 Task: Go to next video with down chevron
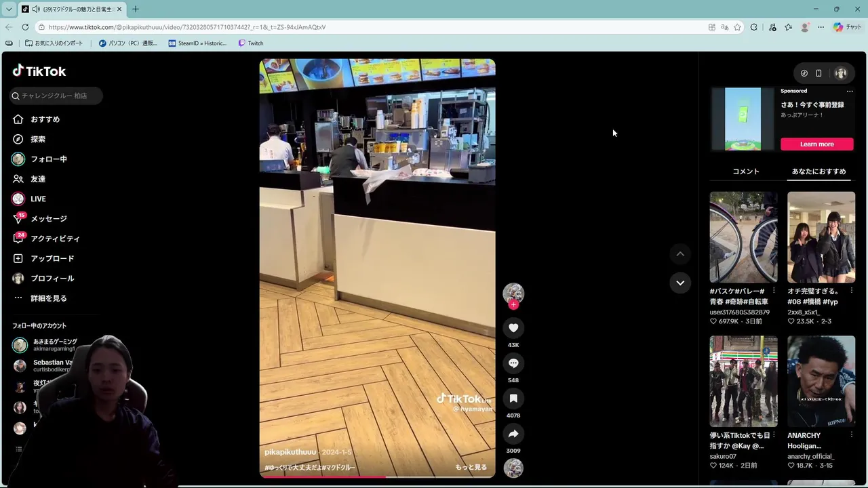(680, 283)
